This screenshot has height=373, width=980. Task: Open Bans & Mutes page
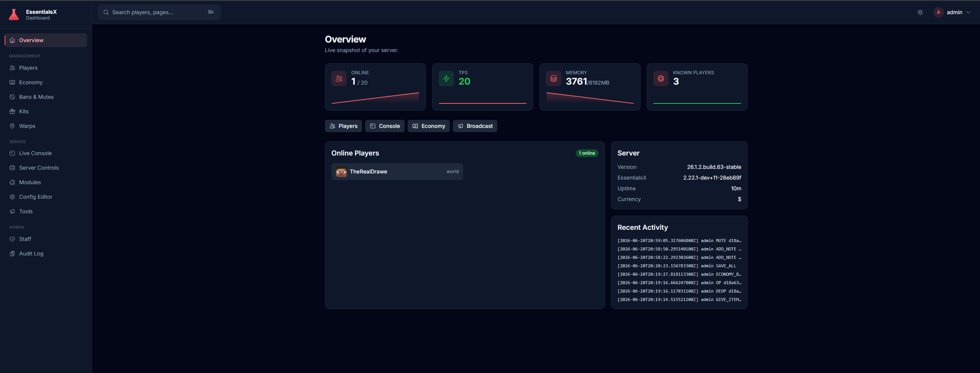pyautogui.click(x=46, y=97)
